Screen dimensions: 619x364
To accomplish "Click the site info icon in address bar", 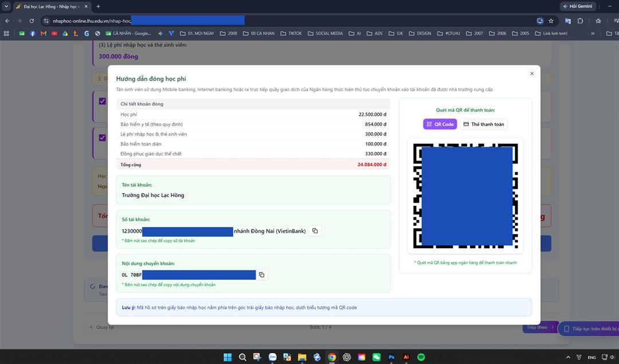I will (x=46, y=21).
